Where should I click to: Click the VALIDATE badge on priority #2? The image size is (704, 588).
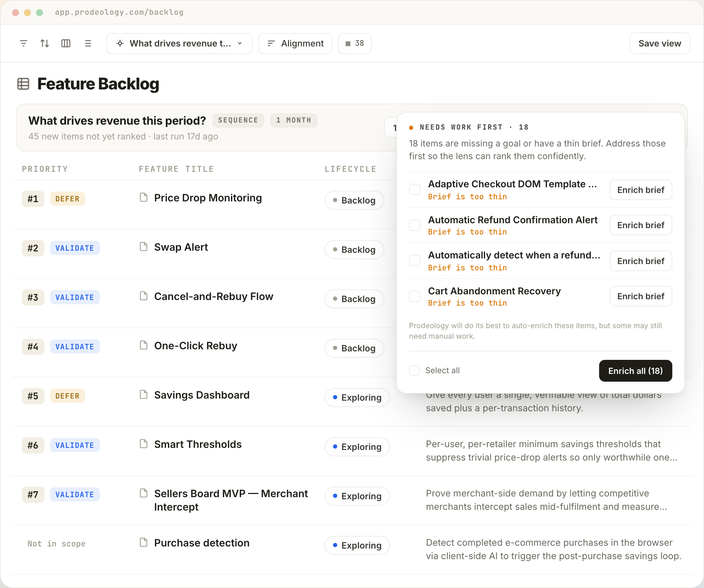(x=75, y=248)
